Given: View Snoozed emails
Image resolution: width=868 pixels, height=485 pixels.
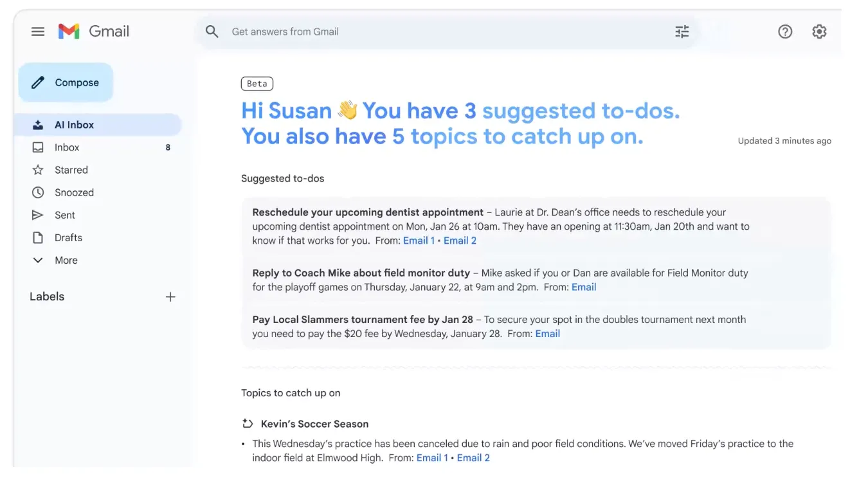Looking at the screenshot, I should click(x=74, y=192).
